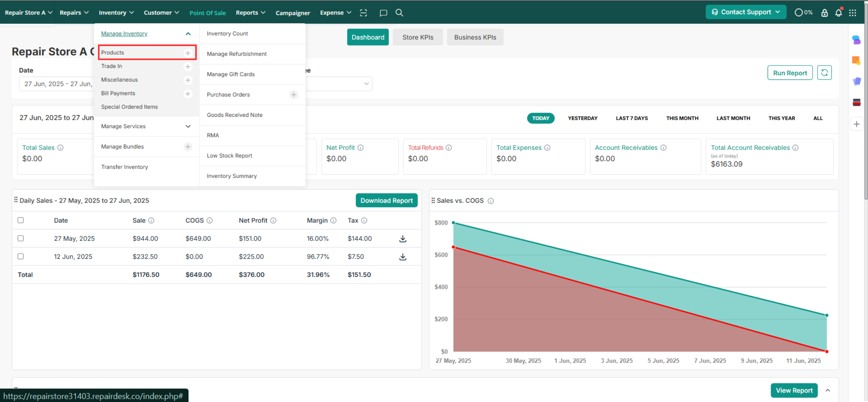This screenshot has height=402, width=868.
Task: Click info icon beside Margin column header
Action: (333, 220)
